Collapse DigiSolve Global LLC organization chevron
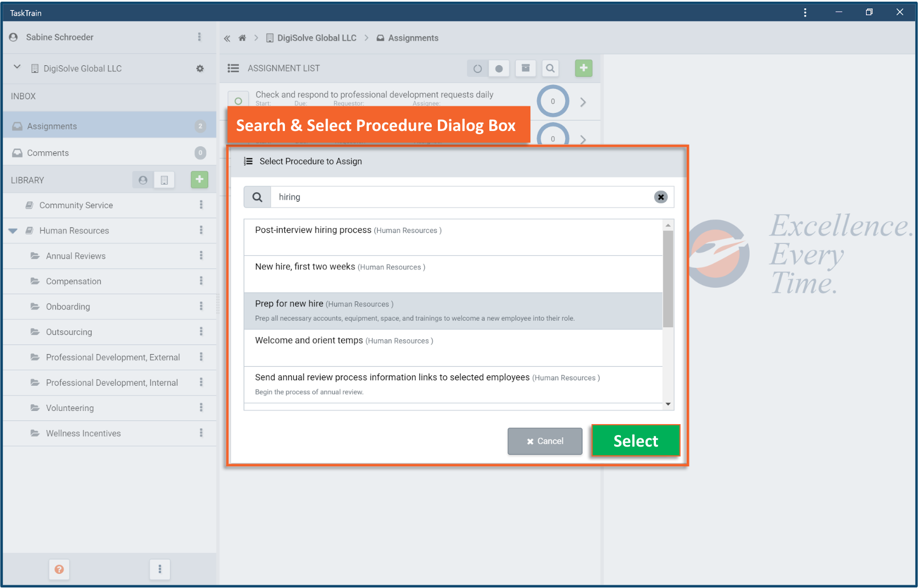The height and width of the screenshot is (588, 919). tap(17, 67)
